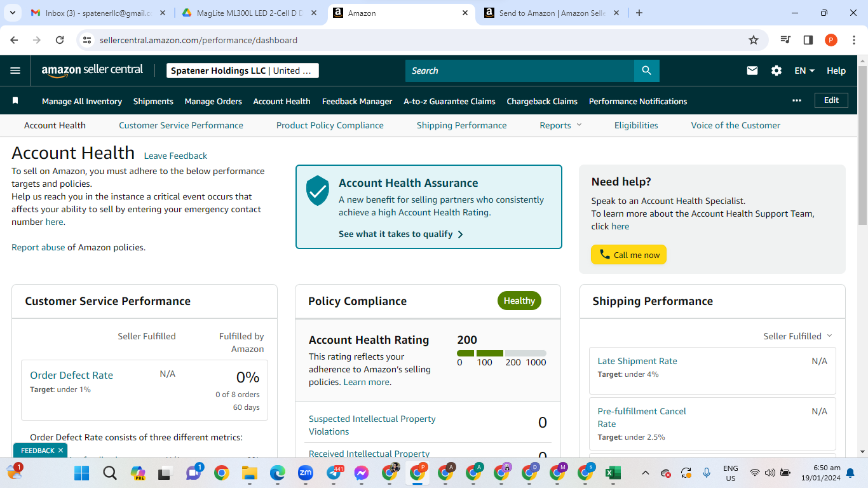Click the Account Health Rating progress bar
868x488 pixels.
click(501, 353)
